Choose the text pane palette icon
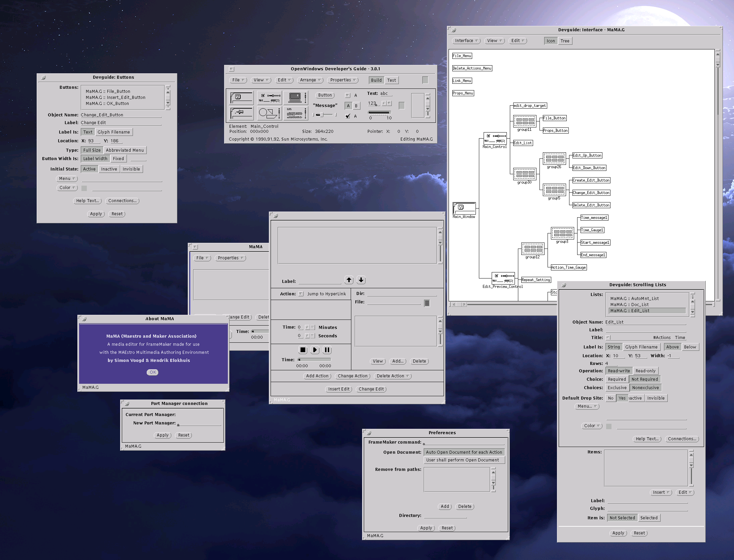This screenshot has width=734, height=560. pos(295,113)
